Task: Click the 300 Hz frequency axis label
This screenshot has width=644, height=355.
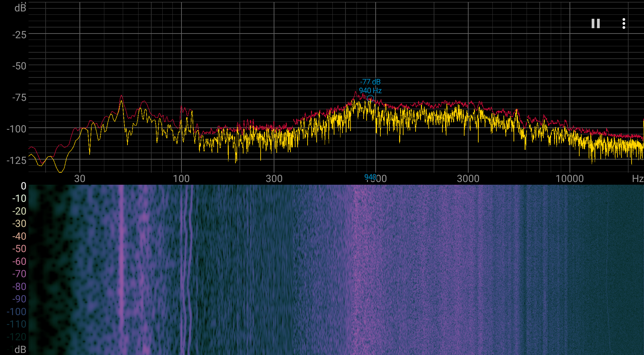Action: [x=274, y=178]
